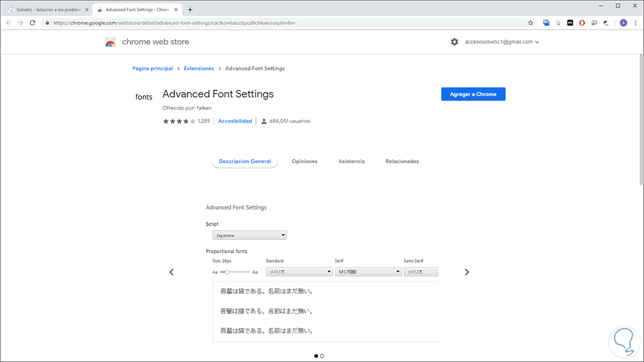Viewport: 644px width, 362px height.
Task: Click the Agregar a Chrome button
Action: (473, 94)
